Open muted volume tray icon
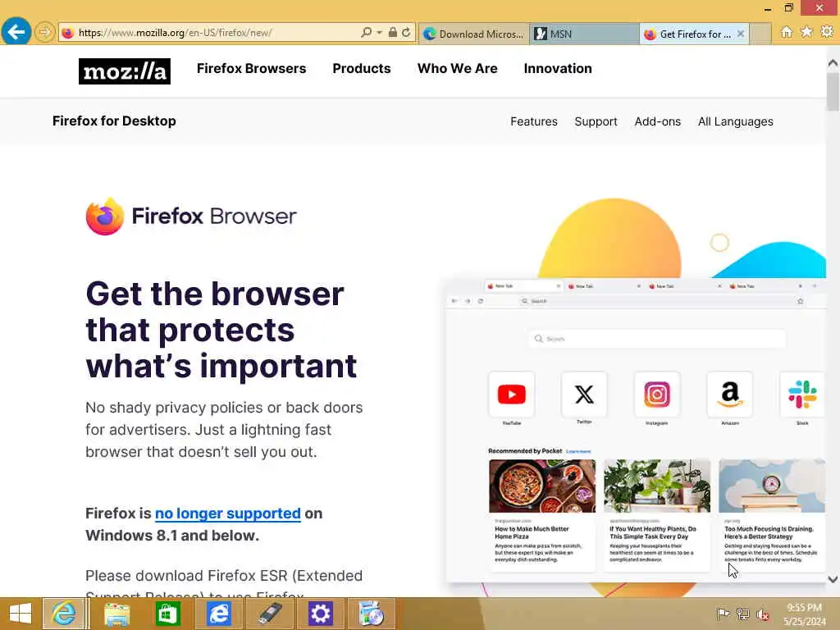 763,614
